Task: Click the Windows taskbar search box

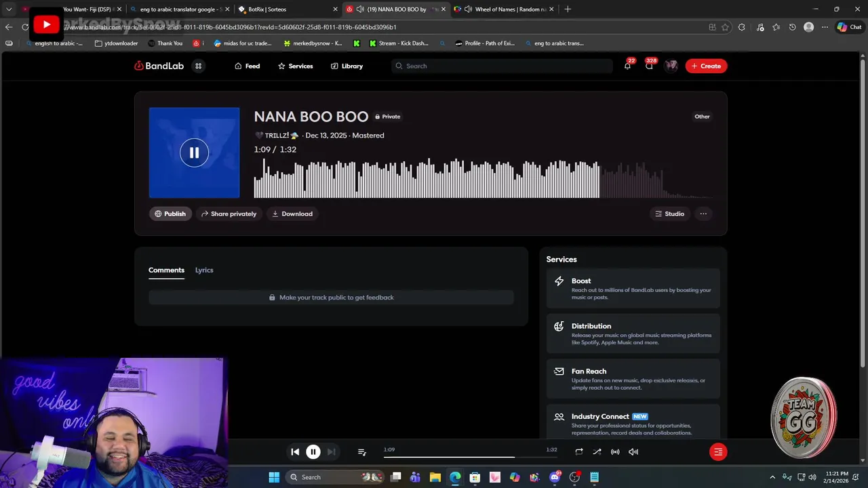Action: tap(335, 477)
